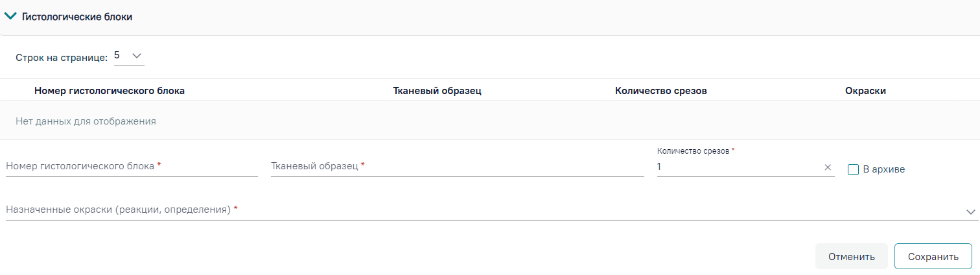
Task: Collapse the Гистологические блоки section chevron
Action: (x=11, y=17)
